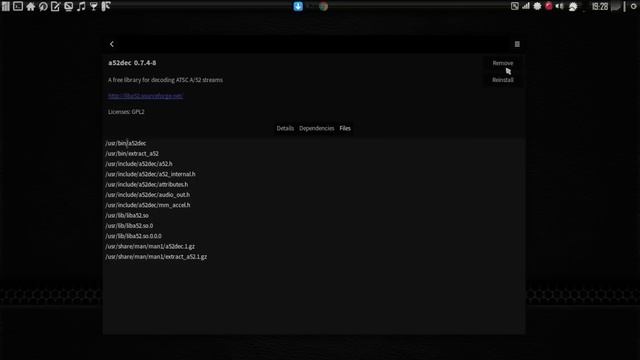Remove the a52dec package
640x360 pixels.
[x=503, y=63]
